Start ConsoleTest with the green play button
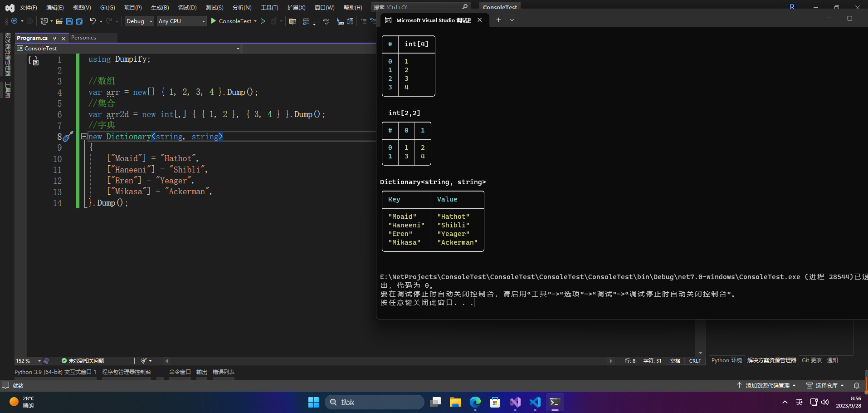This screenshot has width=868, height=413. coord(214,21)
